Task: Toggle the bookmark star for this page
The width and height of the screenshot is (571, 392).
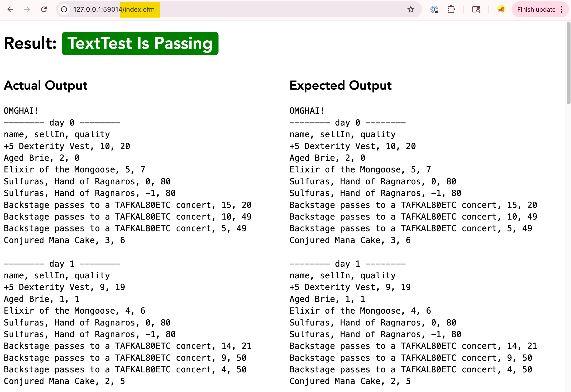Action: point(411,9)
